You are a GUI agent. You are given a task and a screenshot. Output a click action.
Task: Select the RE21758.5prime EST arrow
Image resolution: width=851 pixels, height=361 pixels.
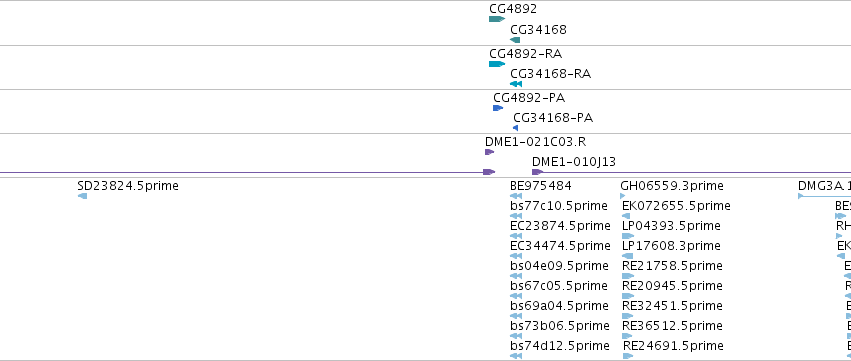[628, 276]
